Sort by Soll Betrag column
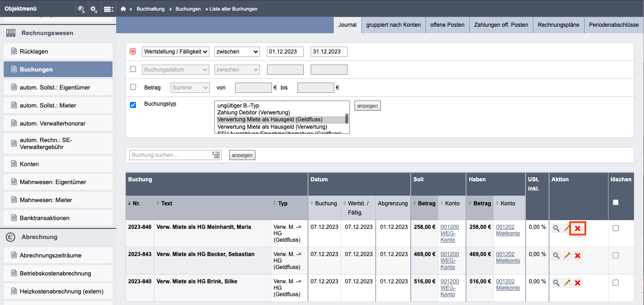The height and width of the screenshot is (305, 644). pyautogui.click(x=424, y=203)
